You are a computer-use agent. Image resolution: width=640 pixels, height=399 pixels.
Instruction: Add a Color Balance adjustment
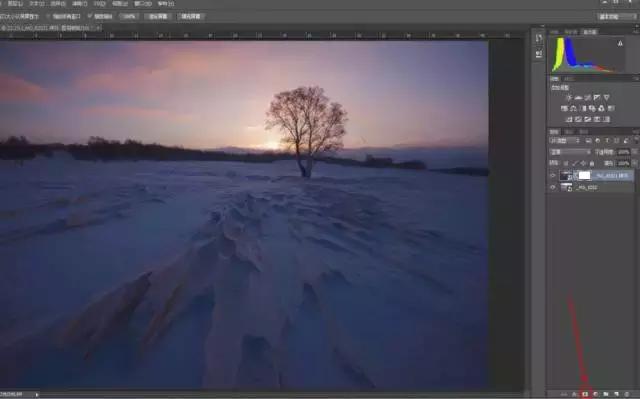[573, 109]
